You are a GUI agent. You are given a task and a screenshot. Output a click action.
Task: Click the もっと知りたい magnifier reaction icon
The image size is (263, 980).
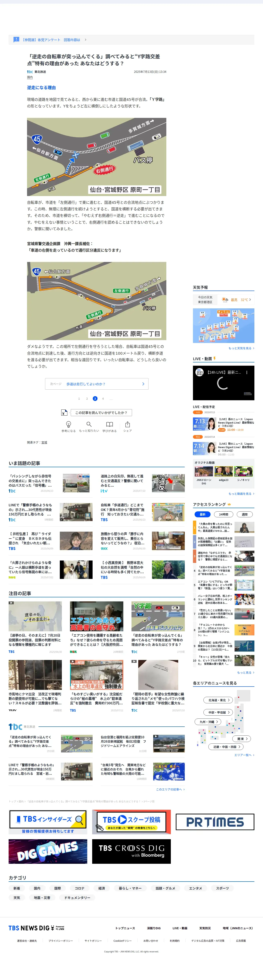tap(89, 424)
